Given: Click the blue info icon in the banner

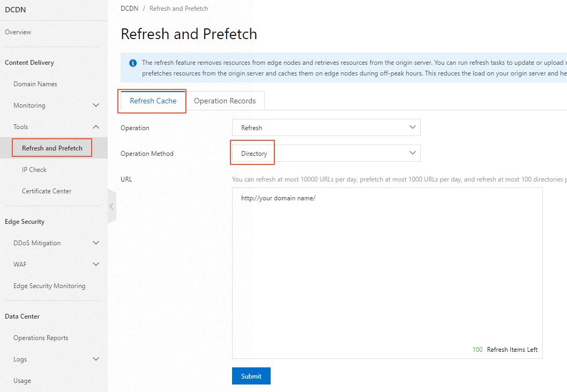Looking at the screenshot, I should click(133, 63).
